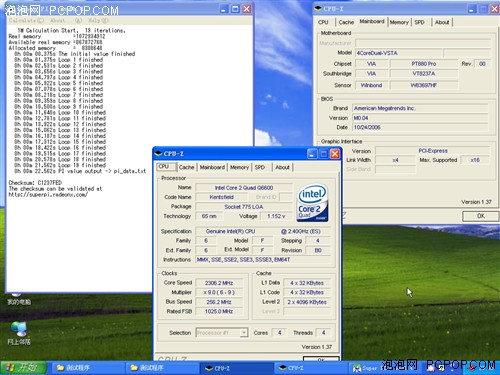Viewport: 500px width, 375px height.
Task: Click the Technology value 65 nm
Action: click(x=209, y=216)
